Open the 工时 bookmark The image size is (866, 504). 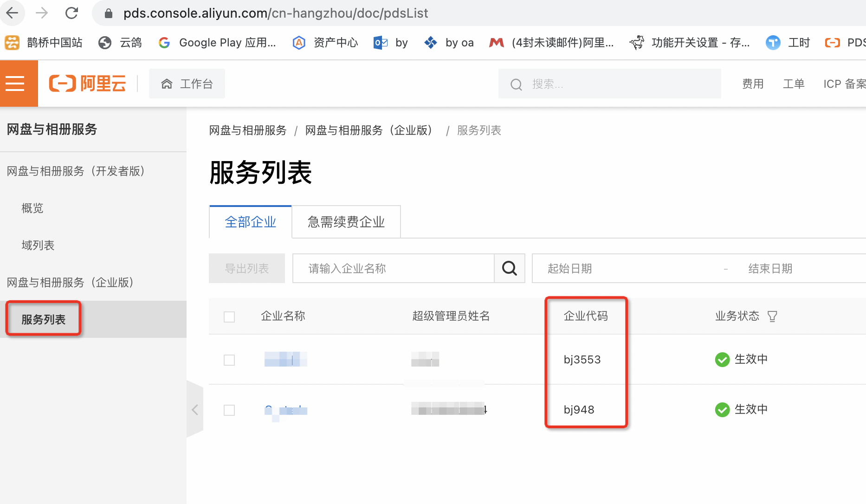(788, 43)
